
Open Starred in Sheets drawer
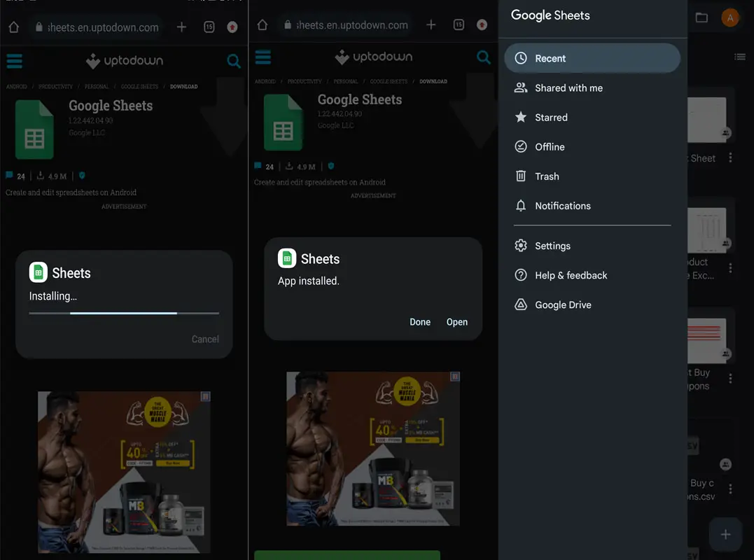tap(592, 118)
